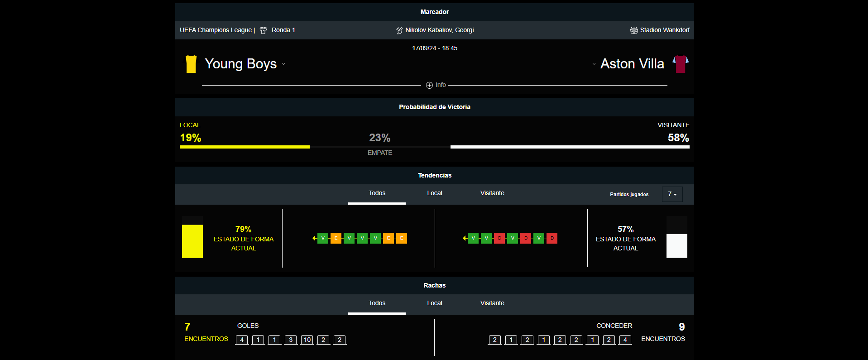Click the yellow local win probability bar
This screenshot has width=868, height=360.
point(245,147)
